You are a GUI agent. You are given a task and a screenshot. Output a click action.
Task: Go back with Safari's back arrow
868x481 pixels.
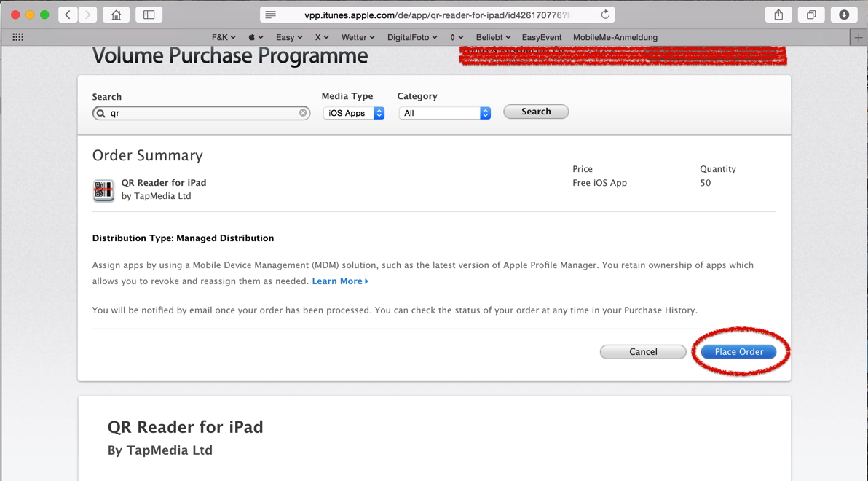[x=68, y=15]
